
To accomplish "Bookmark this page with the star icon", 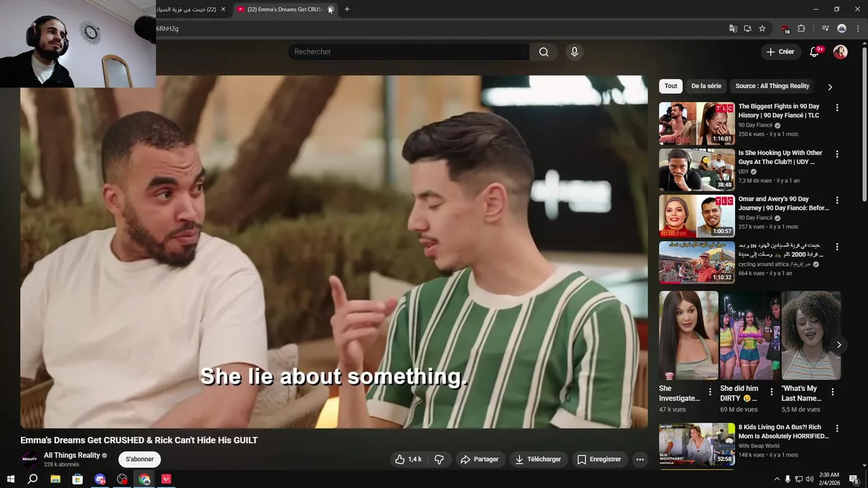I will click(x=762, y=28).
